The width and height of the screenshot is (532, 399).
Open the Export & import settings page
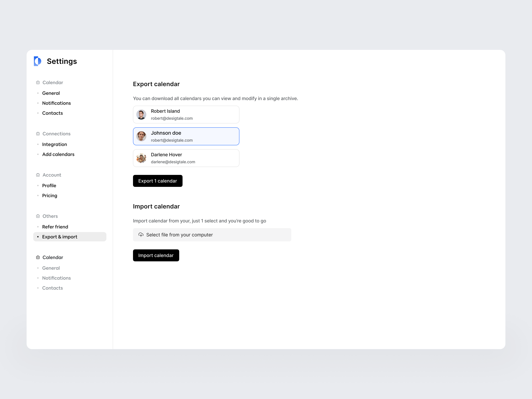click(x=60, y=237)
